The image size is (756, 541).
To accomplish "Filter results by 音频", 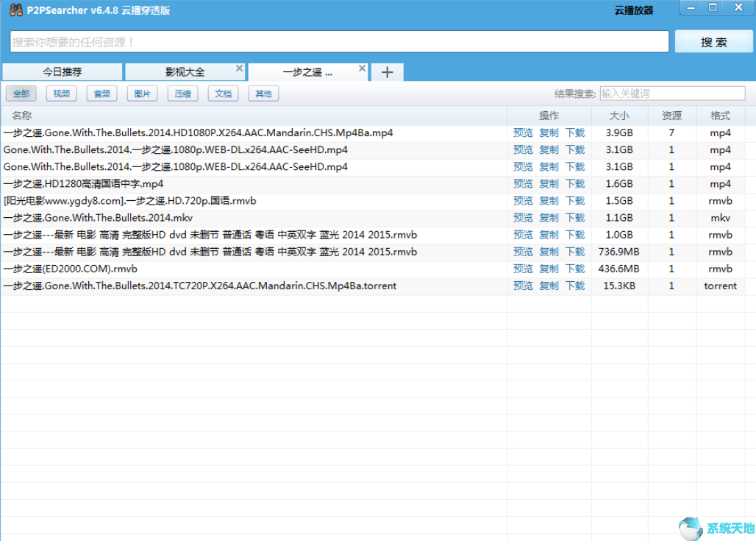I will (x=102, y=93).
